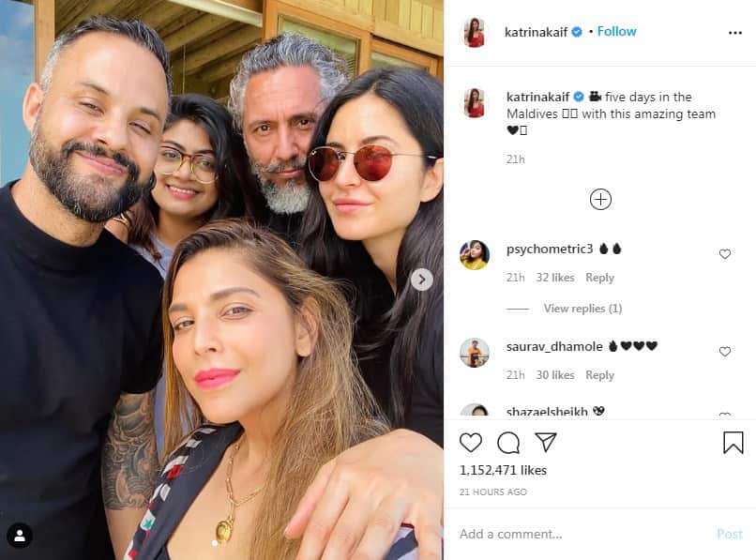The image size is (756, 560).
Task: Share the post via paper plane icon
Action: (546, 442)
